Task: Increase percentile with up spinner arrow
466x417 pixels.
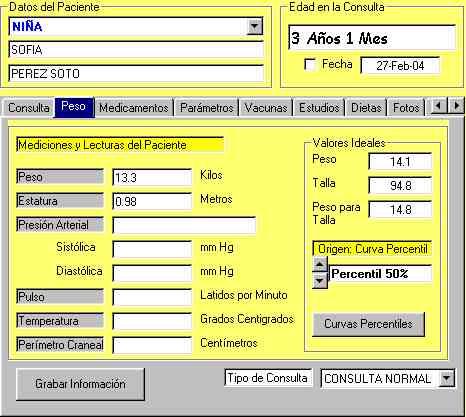Action: click(320, 265)
